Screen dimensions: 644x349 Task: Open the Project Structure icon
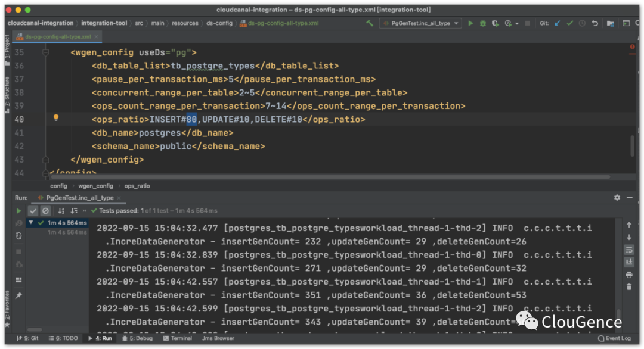coord(611,23)
